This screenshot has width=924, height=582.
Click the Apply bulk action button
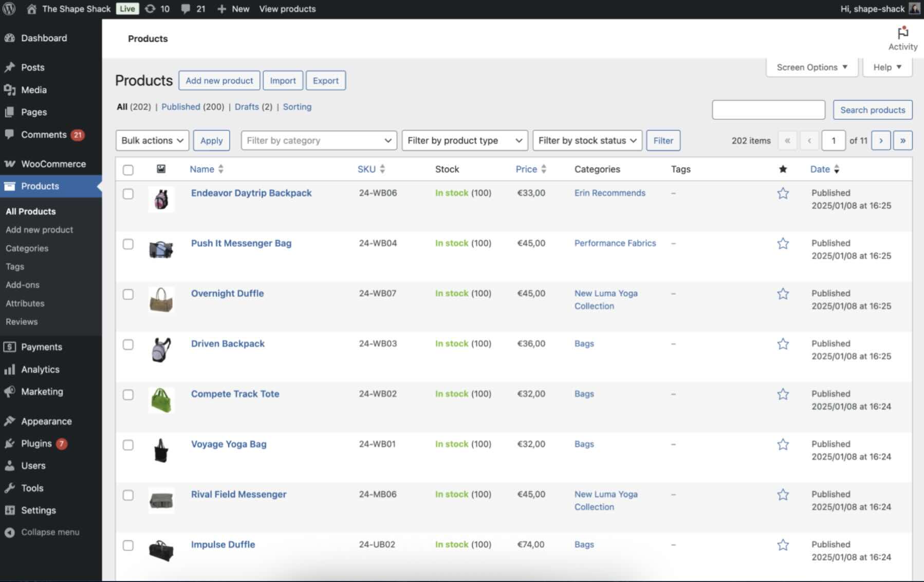(211, 140)
